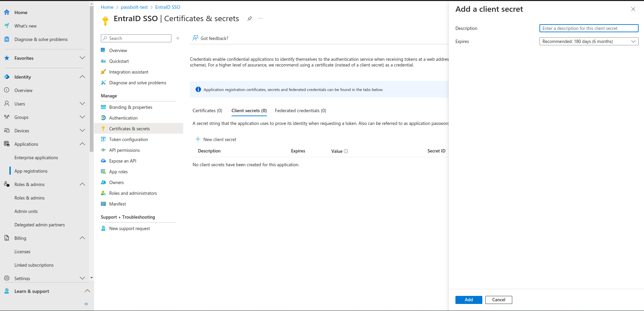Collapse the Applications section chevron
644x311 pixels.
[82, 144]
